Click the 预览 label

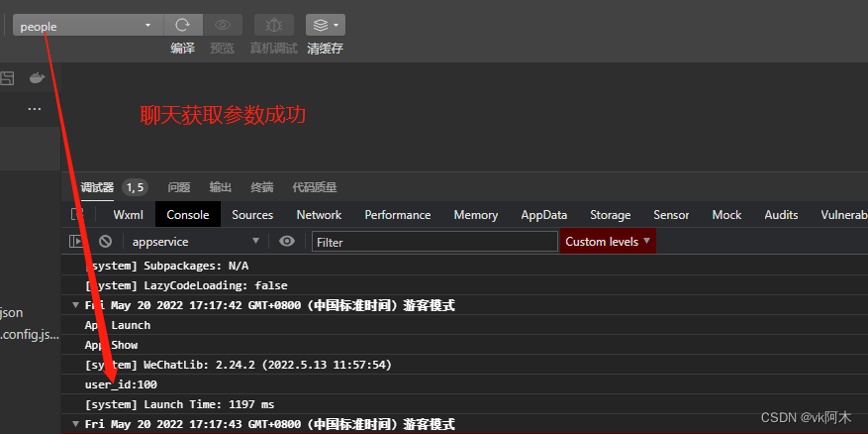[x=223, y=49]
